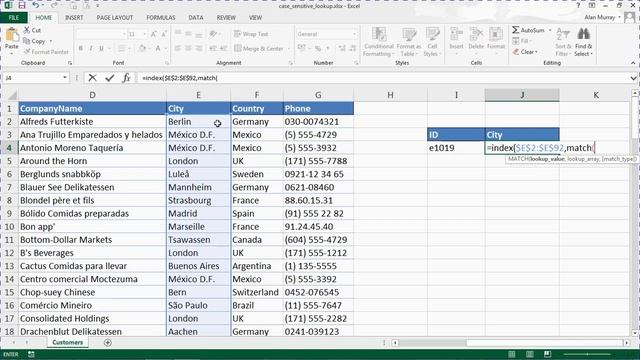Select column D header
This screenshot has width=640, height=360.
click(x=92, y=95)
